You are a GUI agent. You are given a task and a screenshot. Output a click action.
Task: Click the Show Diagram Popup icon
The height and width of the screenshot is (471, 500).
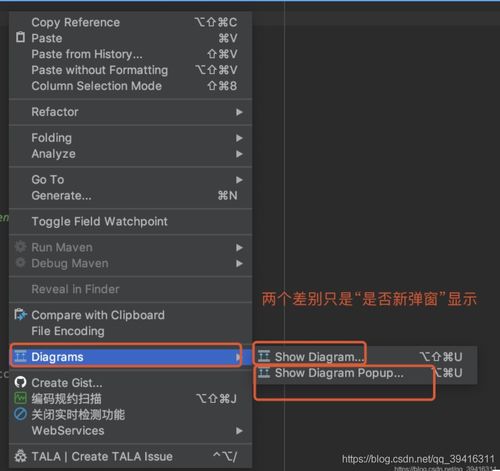(x=264, y=372)
